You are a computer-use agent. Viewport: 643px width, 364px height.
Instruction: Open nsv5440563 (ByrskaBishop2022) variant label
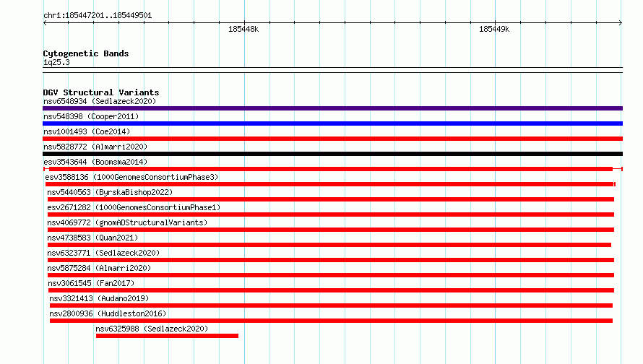point(110,192)
